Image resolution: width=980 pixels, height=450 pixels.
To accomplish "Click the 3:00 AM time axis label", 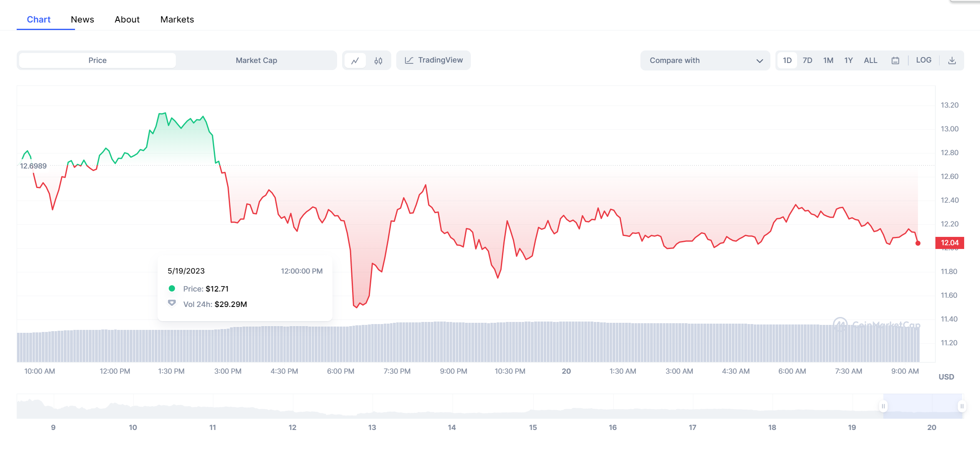I will point(679,371).
